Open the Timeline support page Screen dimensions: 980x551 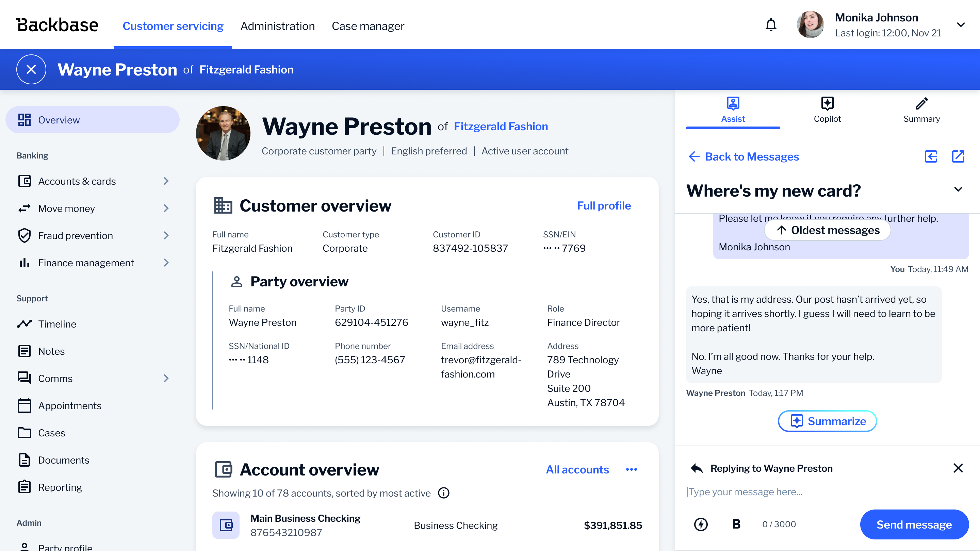pyautogui.click(x=57, y=324)
